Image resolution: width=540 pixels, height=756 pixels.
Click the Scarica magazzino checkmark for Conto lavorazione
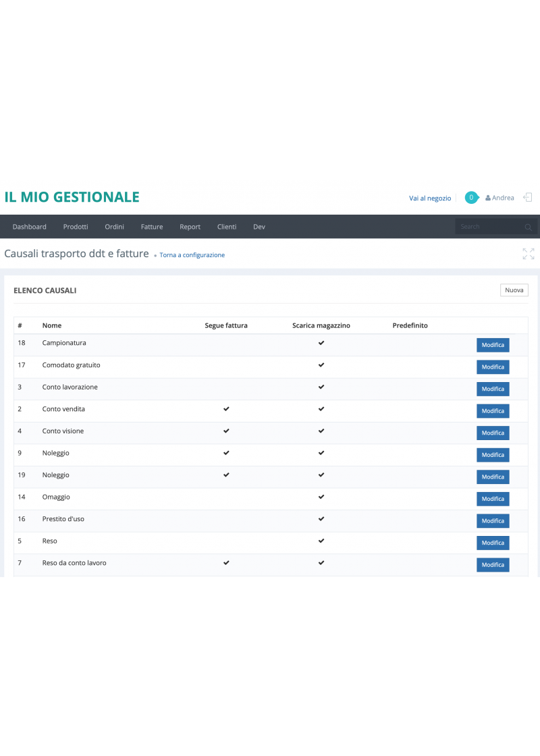coord(321,387)
